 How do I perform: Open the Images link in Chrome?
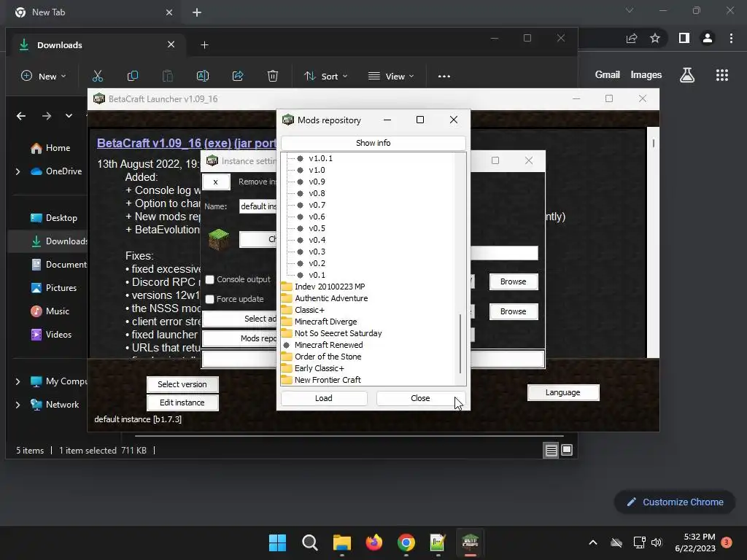[x=646, y=75]
